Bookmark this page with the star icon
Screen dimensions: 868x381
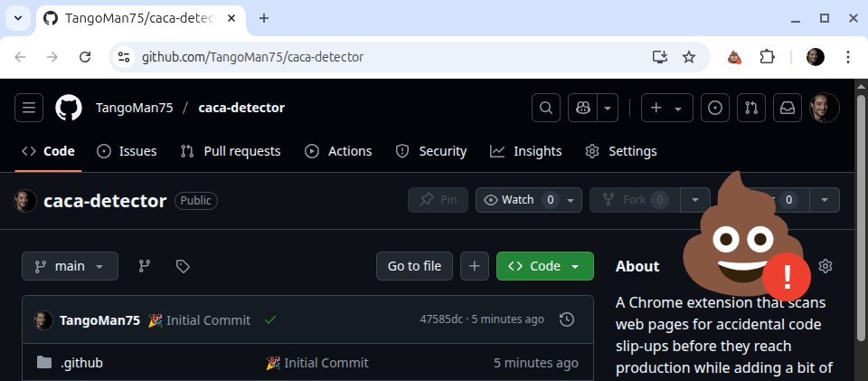(689, 57)
